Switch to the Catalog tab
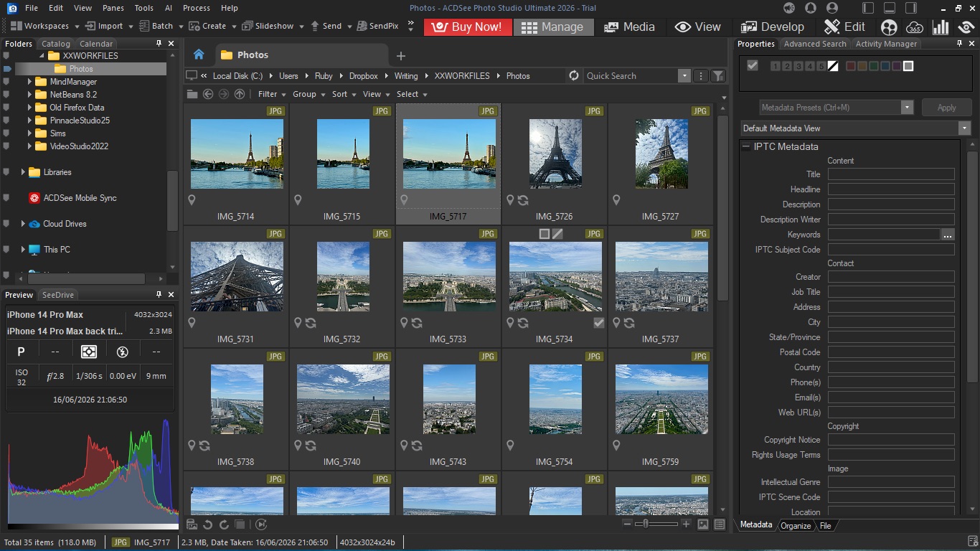Screen dimensions: 980x551 pos(56,44)
